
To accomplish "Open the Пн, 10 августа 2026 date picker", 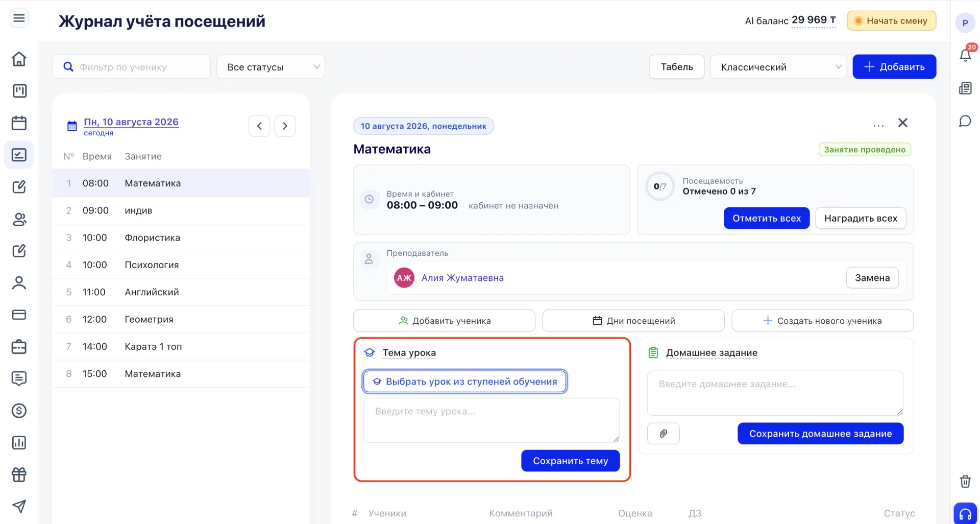I will (131, 122).
